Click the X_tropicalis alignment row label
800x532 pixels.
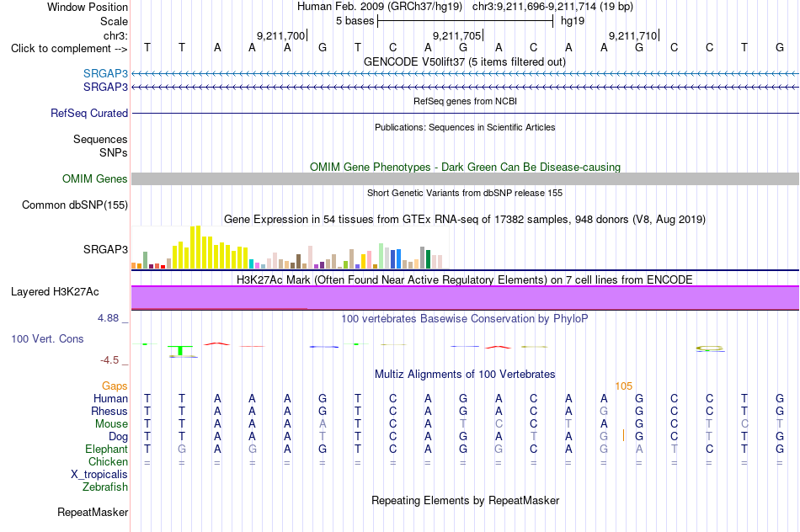99,475
